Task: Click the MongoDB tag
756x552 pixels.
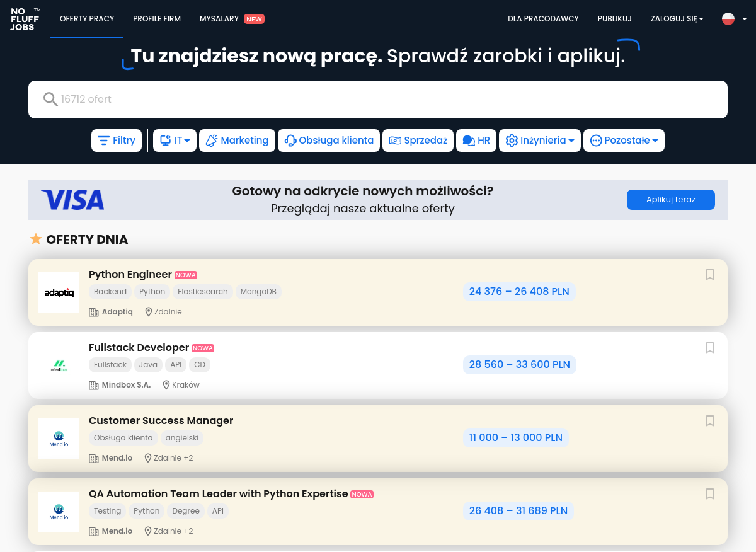Action: point(258,292)
